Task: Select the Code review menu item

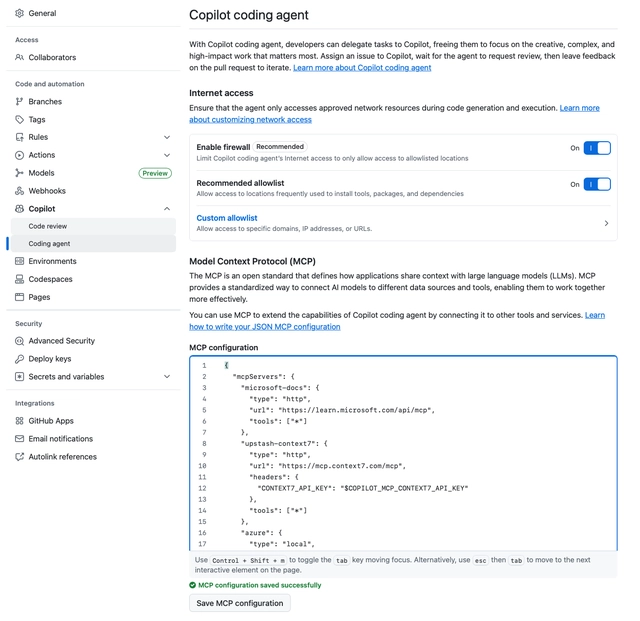Action: [x=48, y=226]
